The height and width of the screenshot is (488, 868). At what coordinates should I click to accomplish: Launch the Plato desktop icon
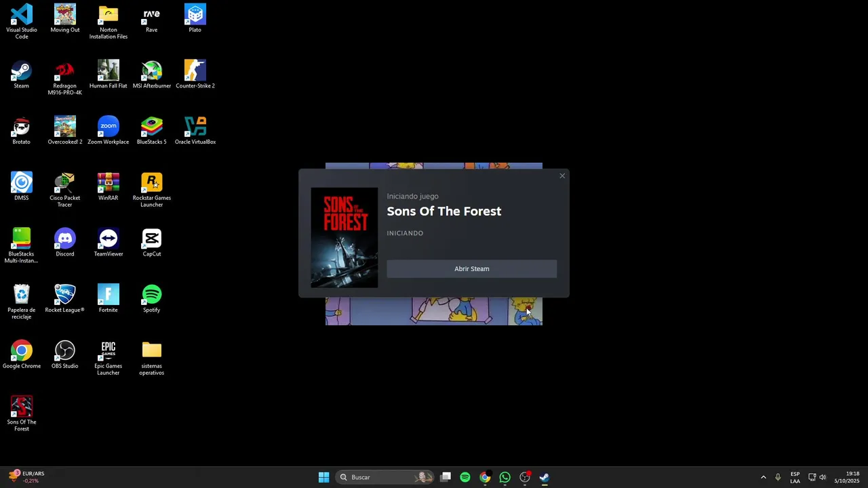click(195, 18)
